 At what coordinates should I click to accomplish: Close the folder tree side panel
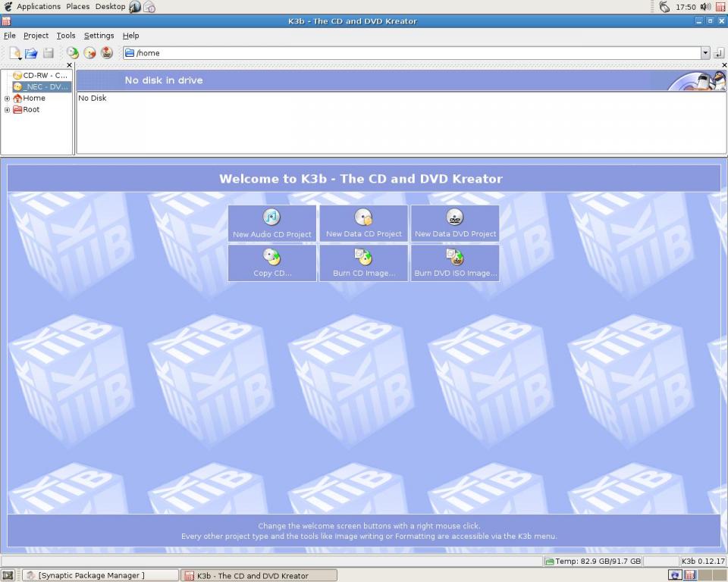[70, 65]
